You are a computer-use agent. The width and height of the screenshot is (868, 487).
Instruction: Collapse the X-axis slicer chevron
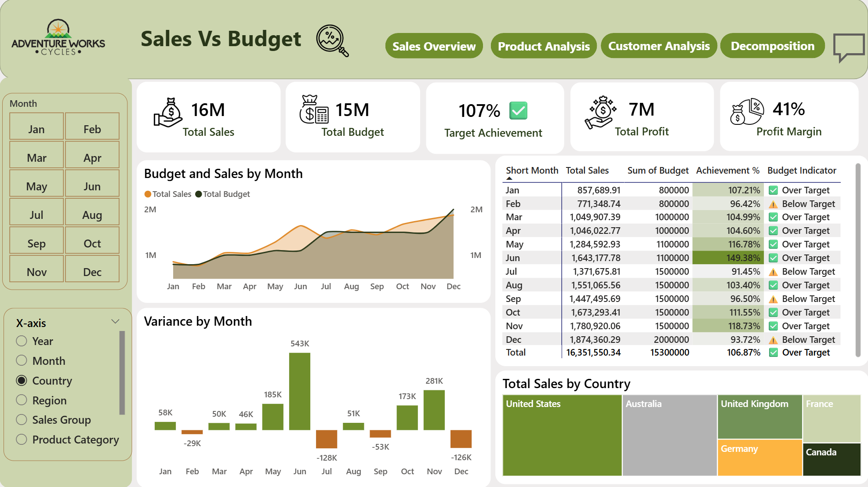pyautogui.click(x=115, y=321)
